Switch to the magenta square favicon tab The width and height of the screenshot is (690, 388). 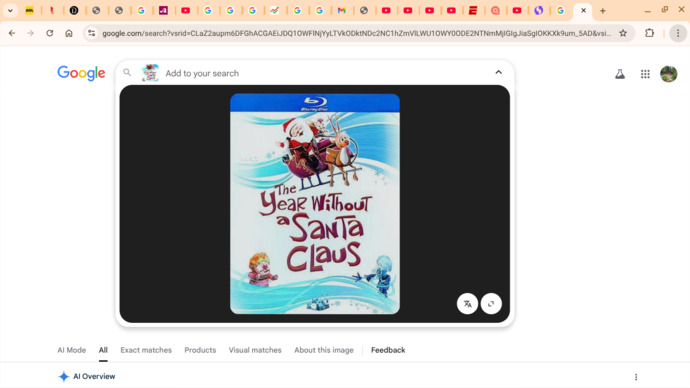click(163, 11)
